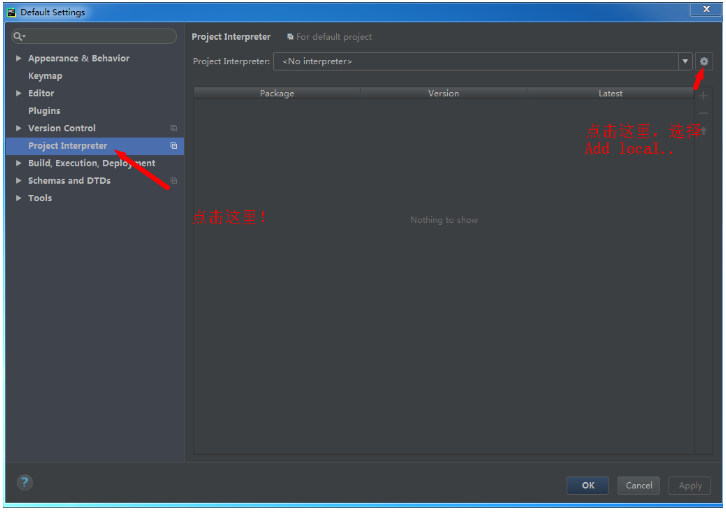Image resolution: width=726 pixels, height=513 pixels.
Task: Expand the Tools section
Action: pyautogui.click(x=18, y=199)
